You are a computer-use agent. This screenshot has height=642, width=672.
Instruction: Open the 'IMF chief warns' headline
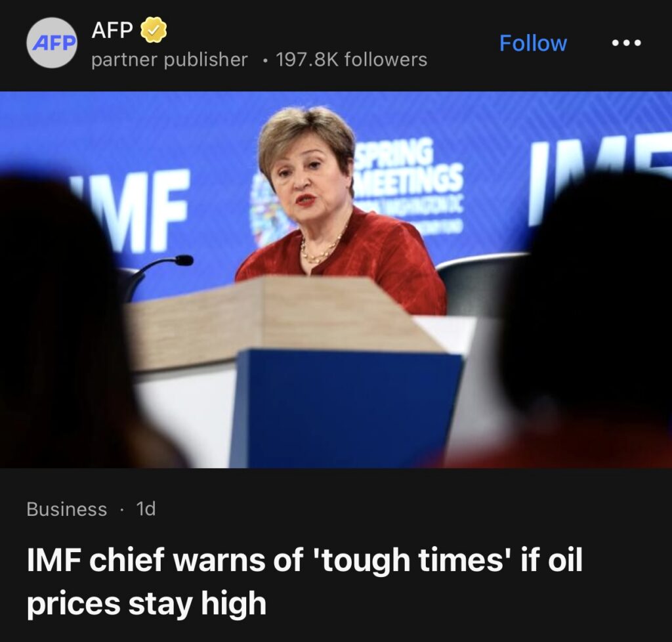[304, 581]
